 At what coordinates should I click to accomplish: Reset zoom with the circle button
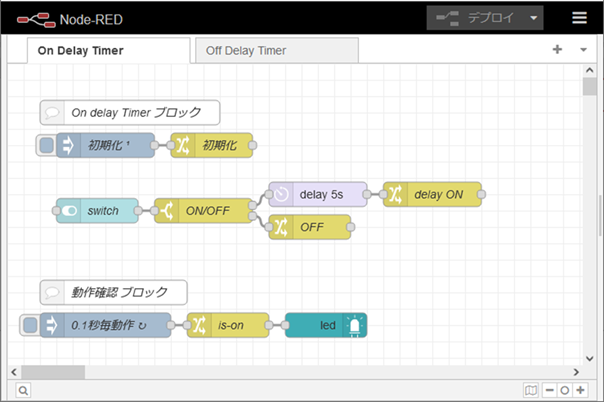click(565, 390)
